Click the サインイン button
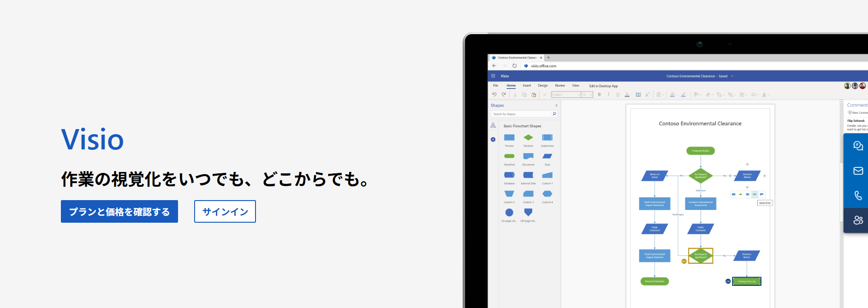 (225, 212)
